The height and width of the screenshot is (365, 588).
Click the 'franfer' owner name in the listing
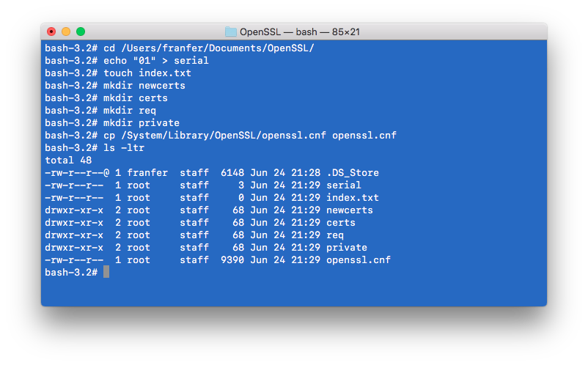[x=147, y=173]
